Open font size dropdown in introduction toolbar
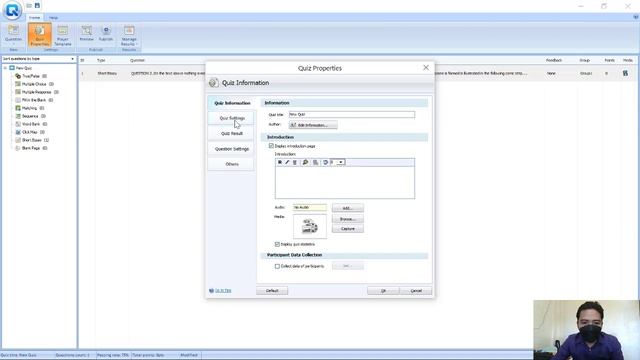This screenshot has height=360, width=640. coord(341,162)
